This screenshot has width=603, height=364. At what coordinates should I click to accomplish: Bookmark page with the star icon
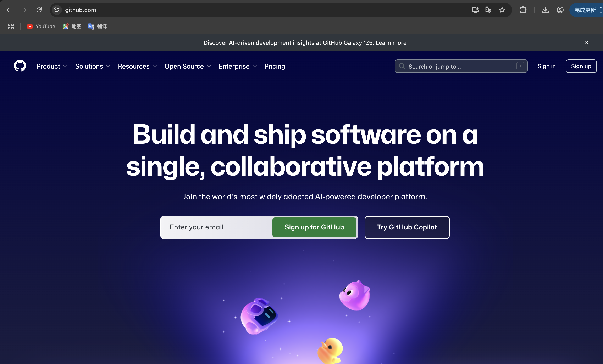(x=502, y=10)
